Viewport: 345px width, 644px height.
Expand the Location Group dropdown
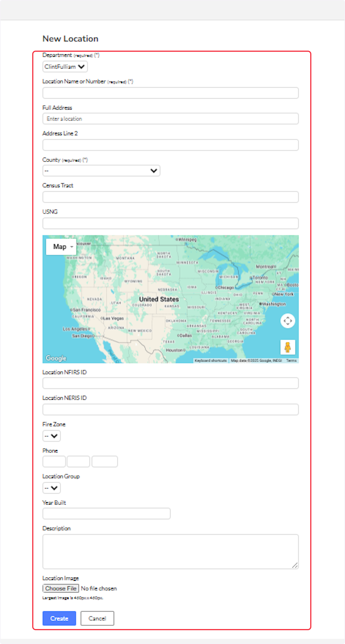tap(51, 488)
